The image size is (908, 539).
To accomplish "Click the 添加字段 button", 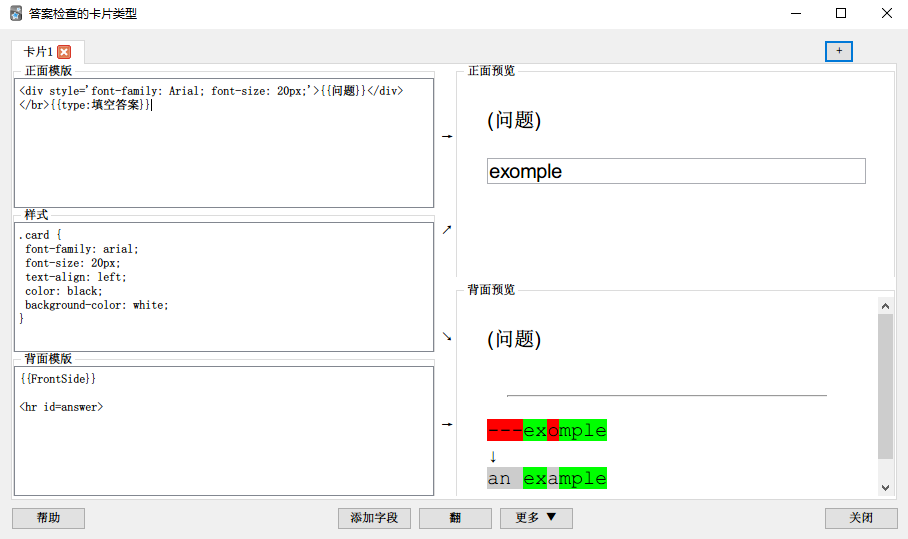I will (x=374, y=518).
